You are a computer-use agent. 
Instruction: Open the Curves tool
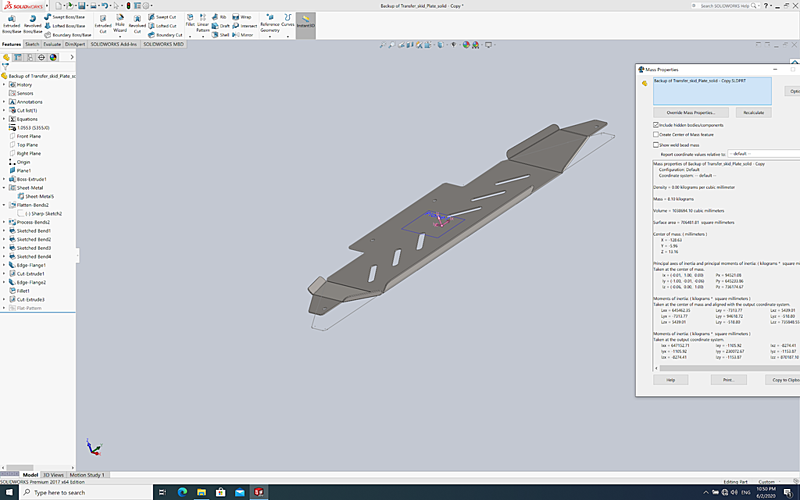coord(288,24)
